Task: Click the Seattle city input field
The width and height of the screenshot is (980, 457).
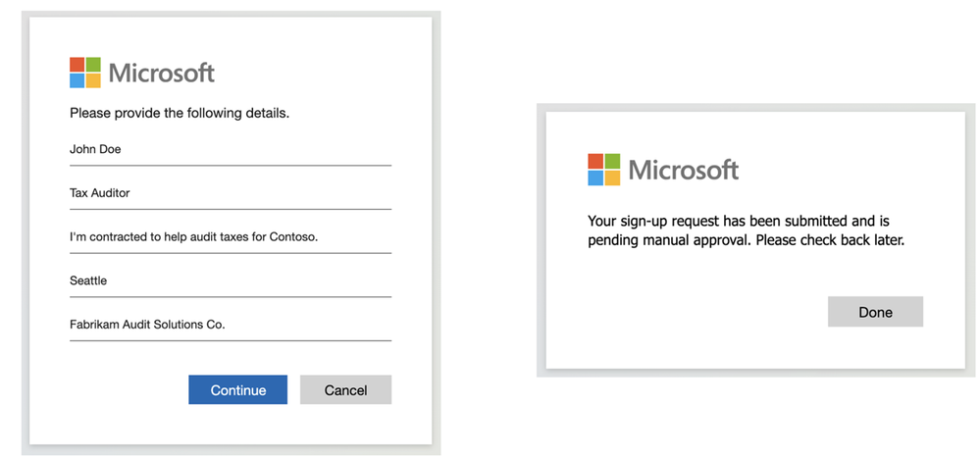Action: pos(230,280)
